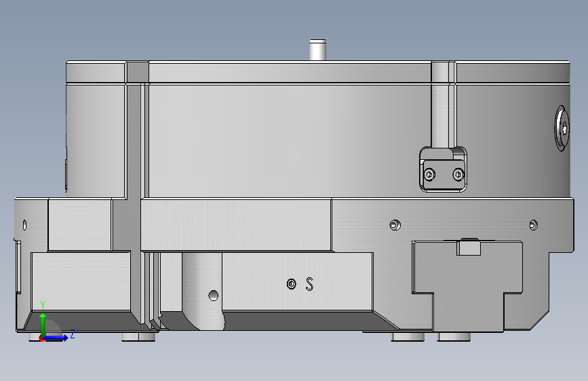Select the vertical slot hole on the left flange
Viewport: 588px width, 381px height.
click(24, 225)
